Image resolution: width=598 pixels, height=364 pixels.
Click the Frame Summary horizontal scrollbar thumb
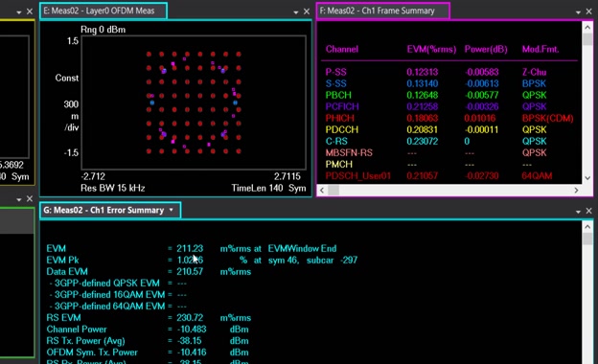pyautogui.click(x=333, y=190)
